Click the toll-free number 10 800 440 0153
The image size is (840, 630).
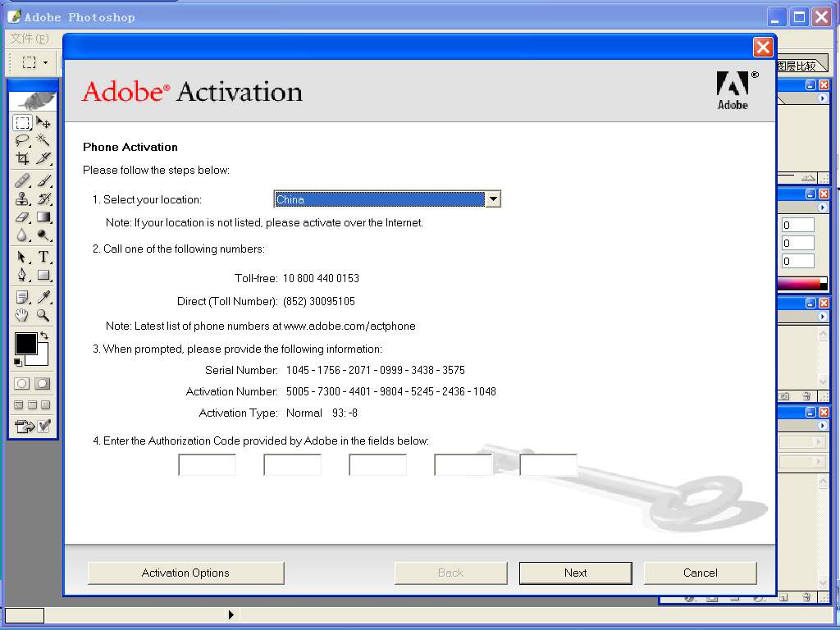point(321,278)
